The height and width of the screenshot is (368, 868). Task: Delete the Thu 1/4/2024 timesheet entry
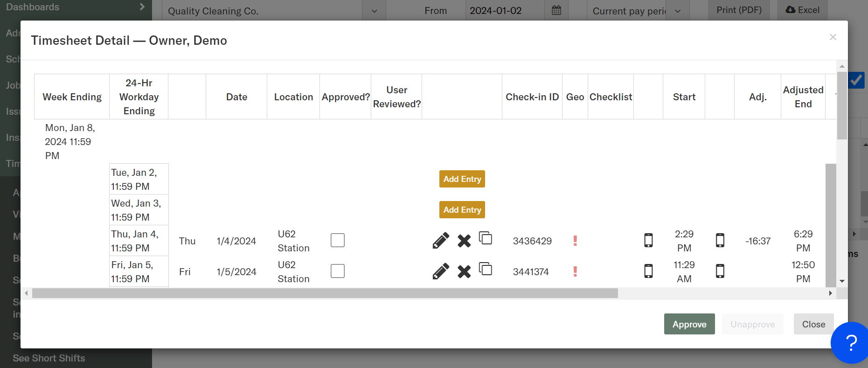pos(464,241)
